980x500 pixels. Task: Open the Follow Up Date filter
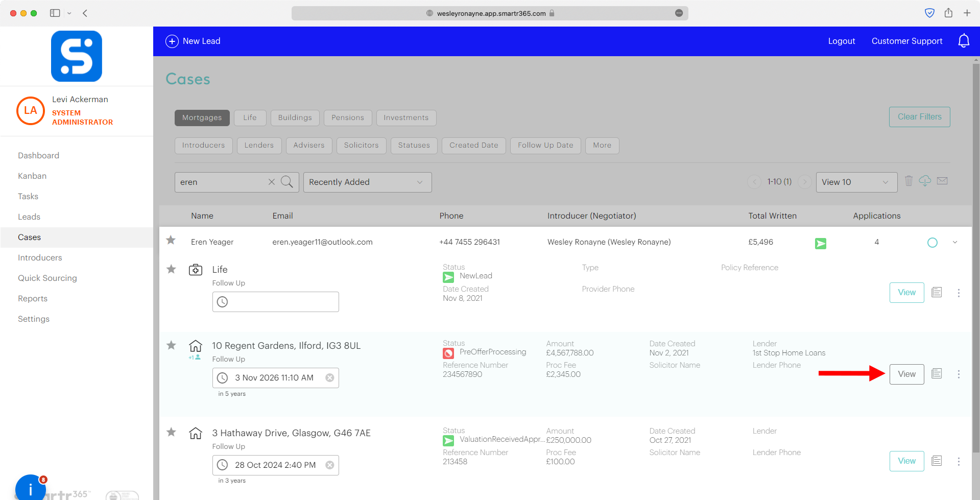(x=545, y=146)
